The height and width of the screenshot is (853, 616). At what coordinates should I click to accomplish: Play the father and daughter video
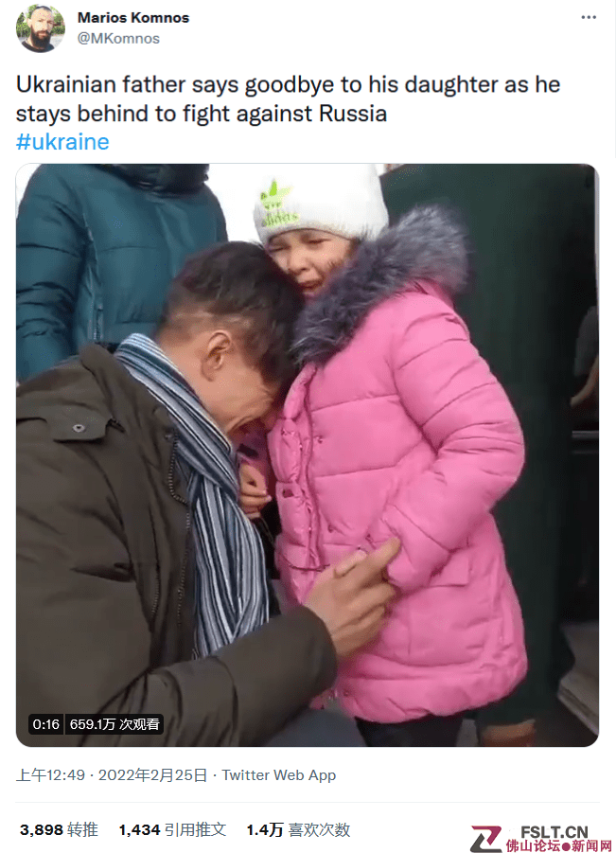tap(308, 454)
